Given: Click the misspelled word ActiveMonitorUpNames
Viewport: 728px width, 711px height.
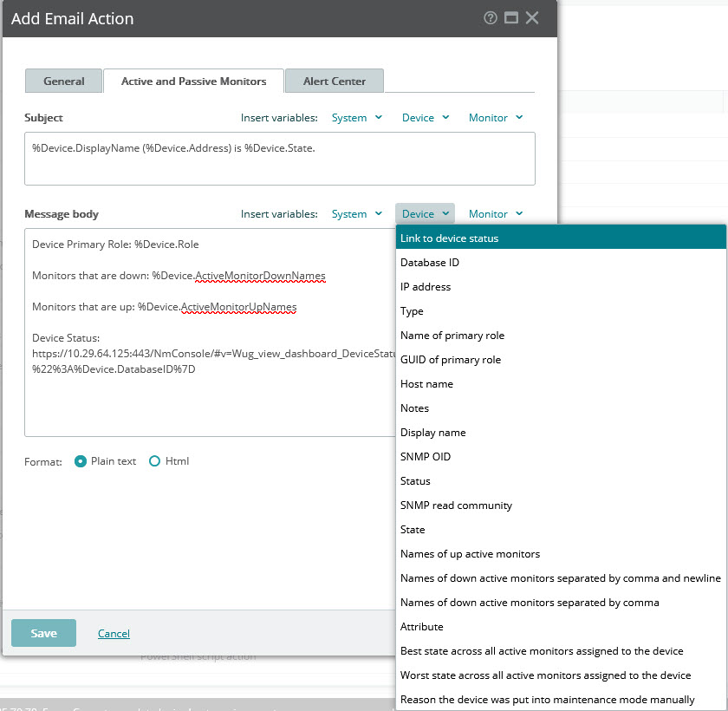Looking at the screenshot, I should (x=238, y=307).
